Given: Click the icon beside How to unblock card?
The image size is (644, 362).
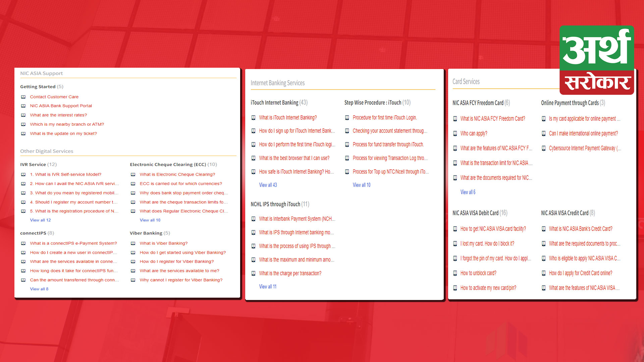Looking at the screenshot, I should (x=455, y=273).
